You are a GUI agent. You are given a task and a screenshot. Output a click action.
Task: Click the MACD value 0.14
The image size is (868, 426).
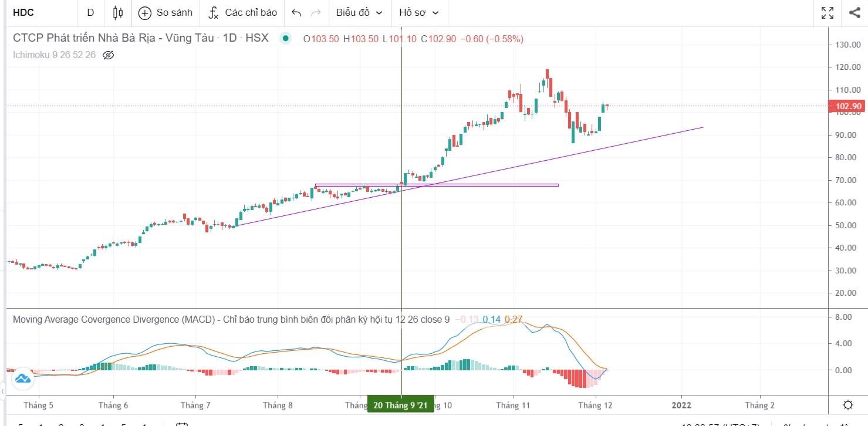pyautogui.click(x=492, y=320)
